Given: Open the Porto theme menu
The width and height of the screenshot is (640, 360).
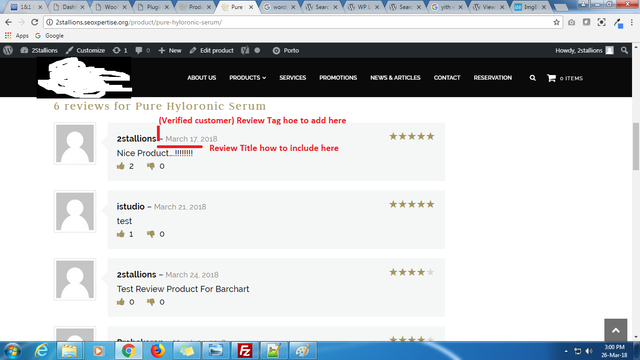Looking at the screenshot, I should tap(286, 51).
